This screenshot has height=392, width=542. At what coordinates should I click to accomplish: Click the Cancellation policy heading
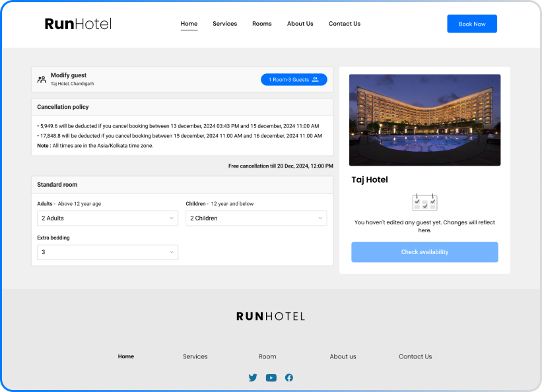63,107
